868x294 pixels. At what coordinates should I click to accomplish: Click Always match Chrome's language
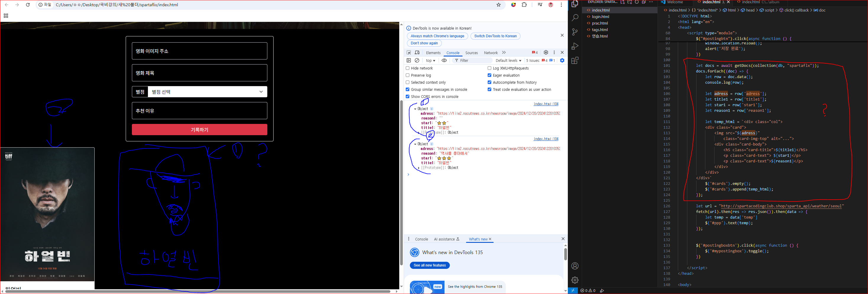coord(437,36)
